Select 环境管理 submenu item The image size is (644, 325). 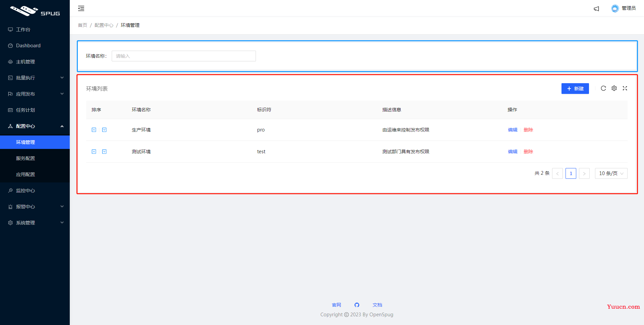tap(35, 142)
